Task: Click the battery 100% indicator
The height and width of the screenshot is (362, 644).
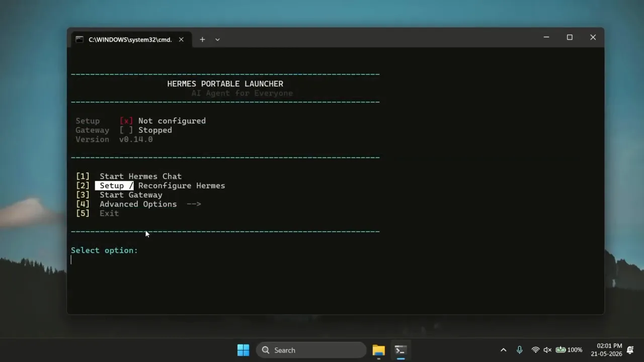Action: pos(569,350)
